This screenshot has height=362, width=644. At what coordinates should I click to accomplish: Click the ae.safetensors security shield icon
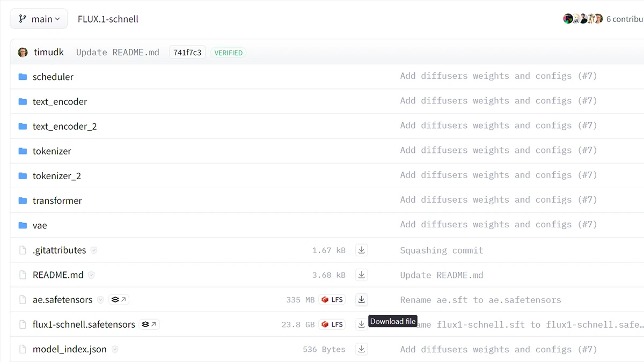point(100,300)
